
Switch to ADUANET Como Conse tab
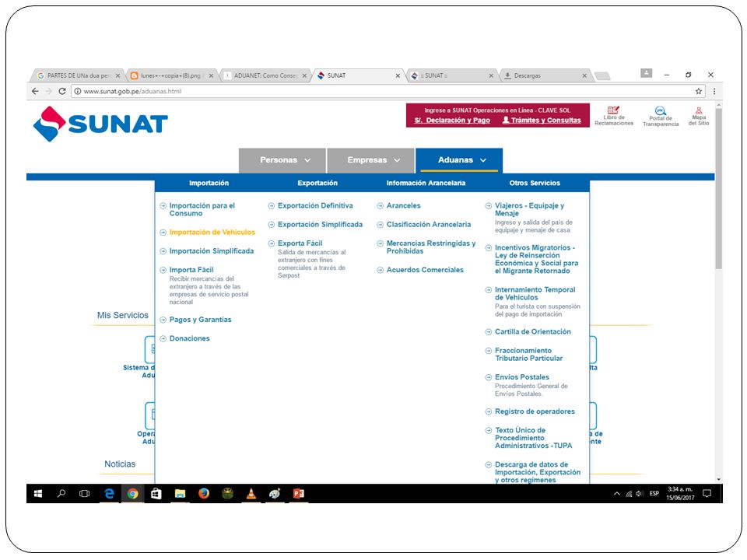coord(265,75)
